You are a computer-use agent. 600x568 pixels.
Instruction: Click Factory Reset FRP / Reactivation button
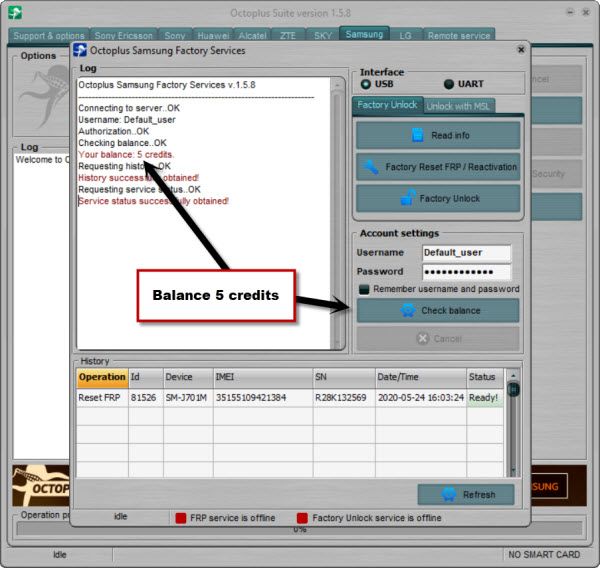438,167
